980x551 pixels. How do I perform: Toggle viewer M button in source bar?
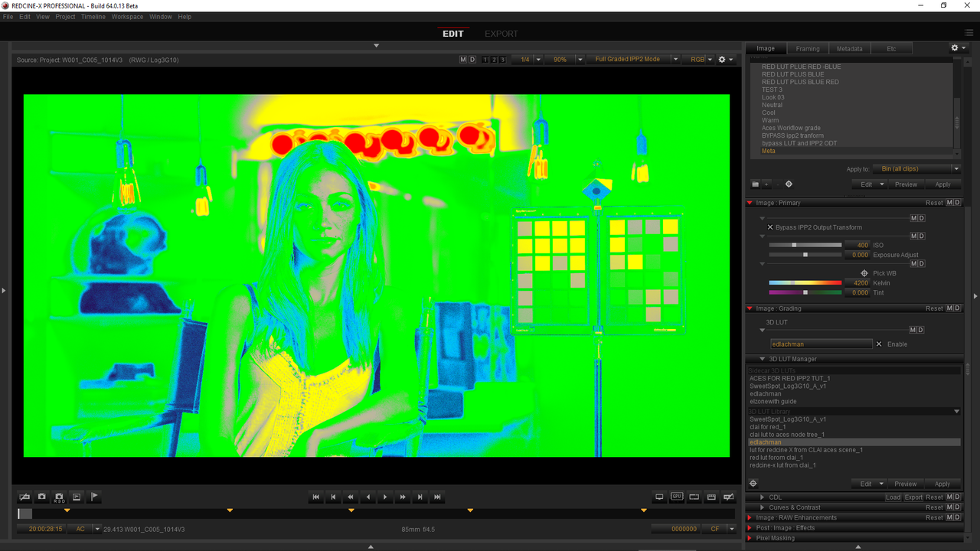[x=463, y=60]
